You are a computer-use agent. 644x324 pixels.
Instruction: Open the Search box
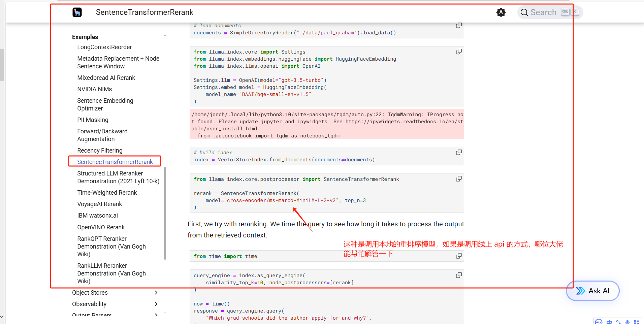point(550,12)
